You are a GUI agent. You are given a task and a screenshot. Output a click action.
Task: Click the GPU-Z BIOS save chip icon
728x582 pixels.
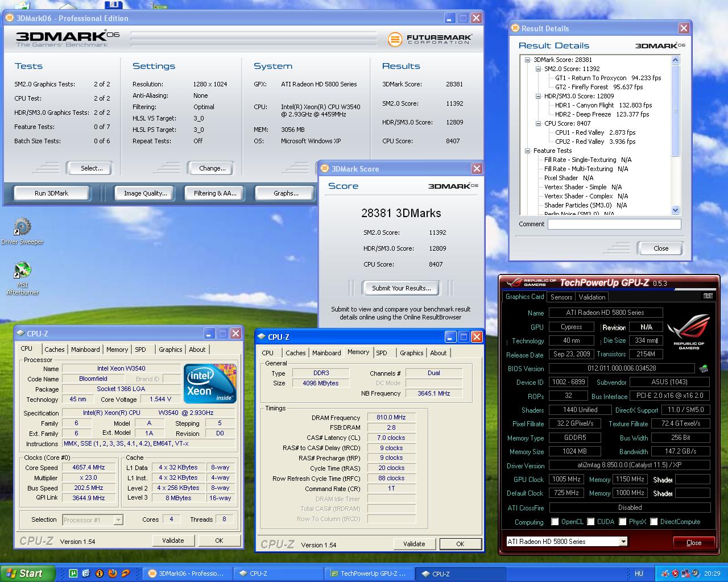click(x=704, y=368)
